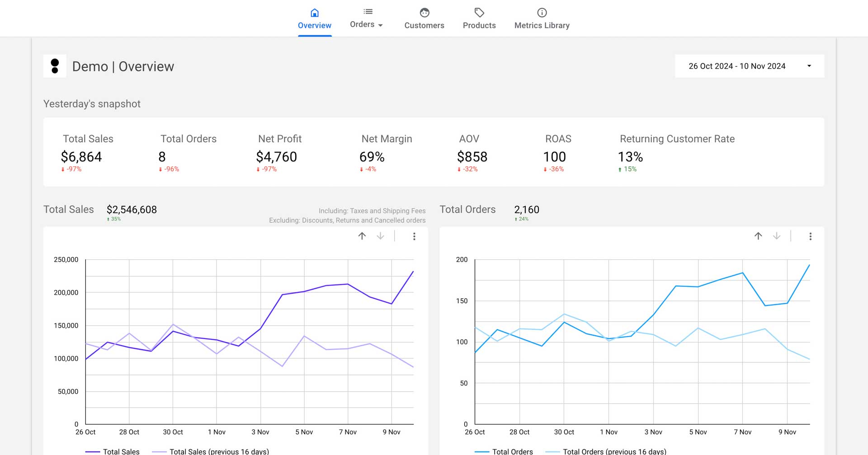Screen dimensions: 868x455
Task: Drill down in Total Sales chart
Action: point(381,236)
